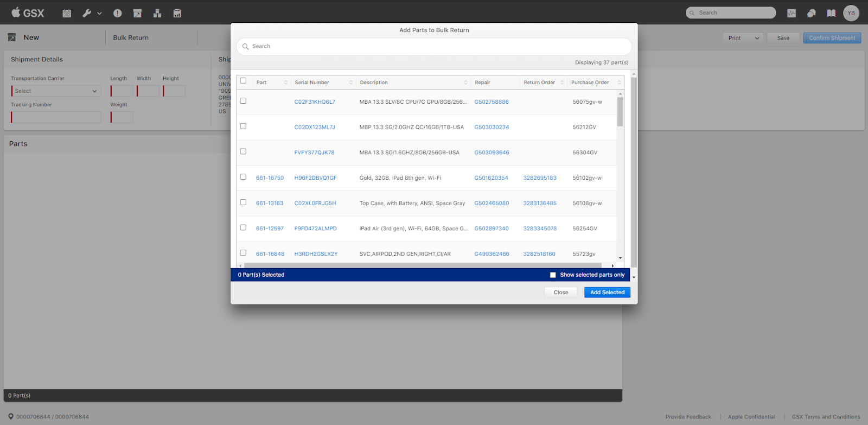
Task: Open the waveform diagnostics icon
Action: (x=792, y=13)
